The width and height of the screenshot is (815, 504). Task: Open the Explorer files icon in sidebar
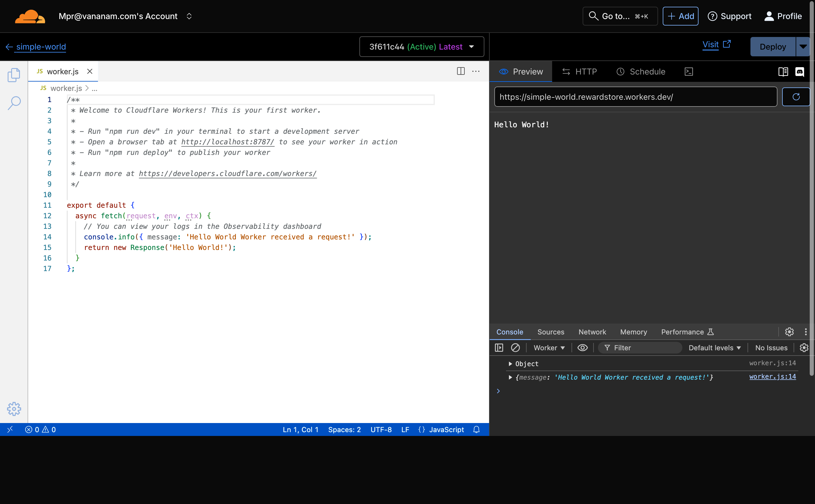[x=14, y=75]
